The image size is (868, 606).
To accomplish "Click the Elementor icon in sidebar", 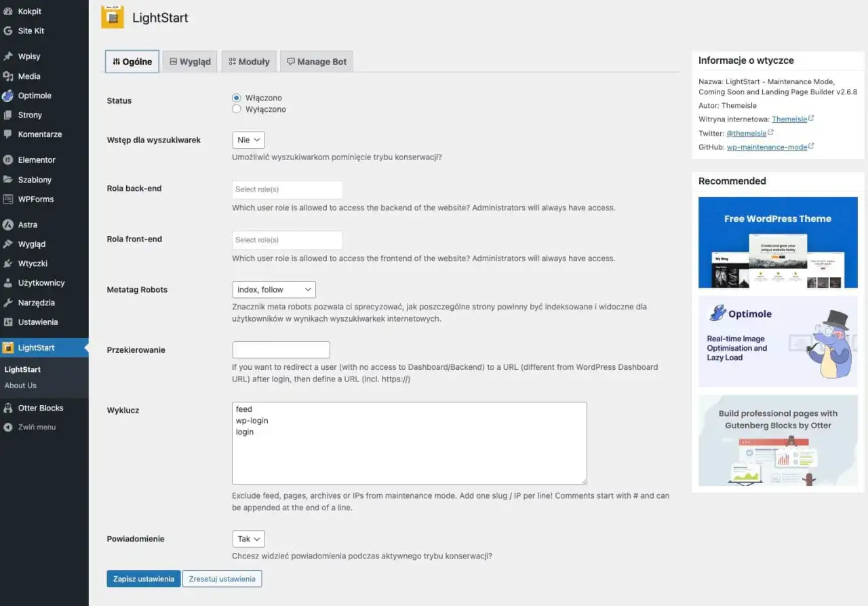I will [8, 160].
